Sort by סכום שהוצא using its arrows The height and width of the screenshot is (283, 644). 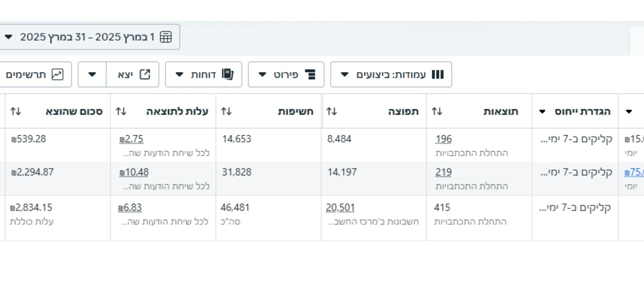point(16,112)
